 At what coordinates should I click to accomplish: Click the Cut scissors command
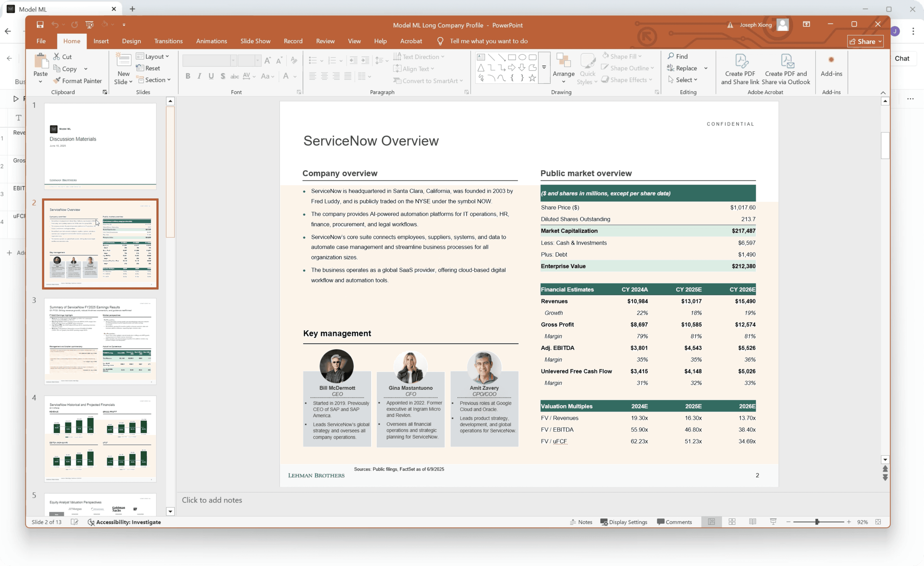point(62,57)
